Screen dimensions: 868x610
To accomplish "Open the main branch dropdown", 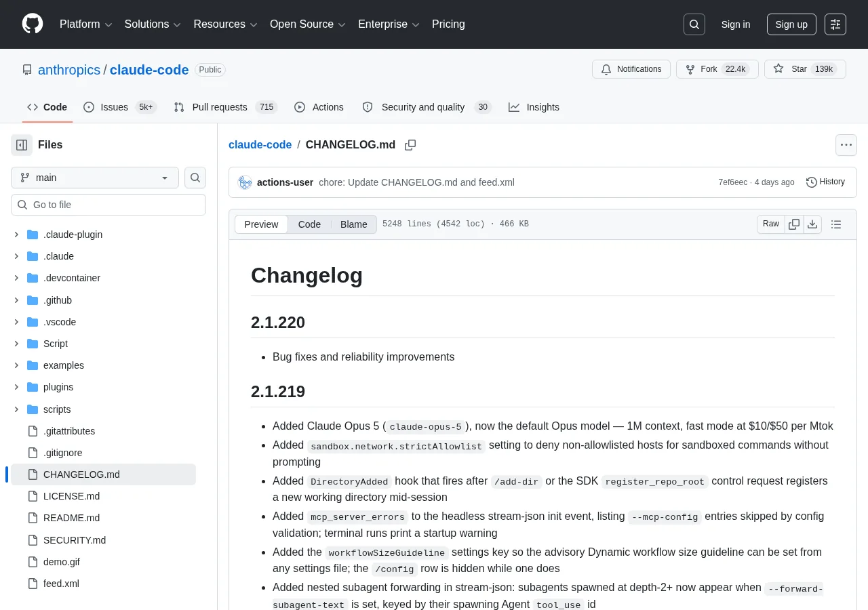I will tap(95, 178).
